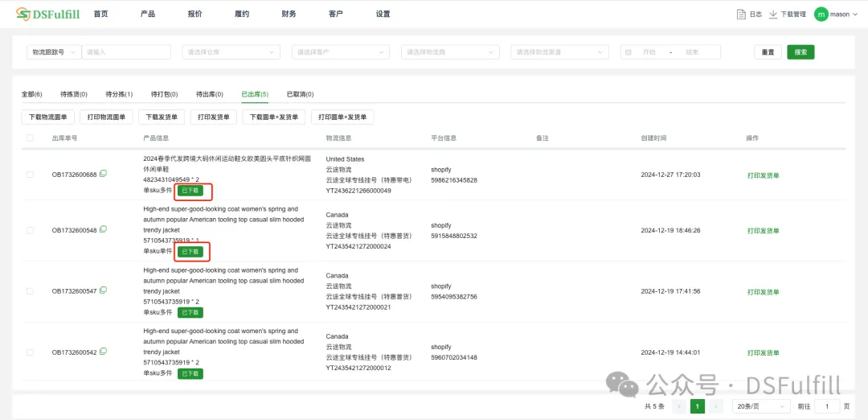This screenshot has height=420, width=868.
Task: Click the green 搜索 button
Action: click(800, 52)
